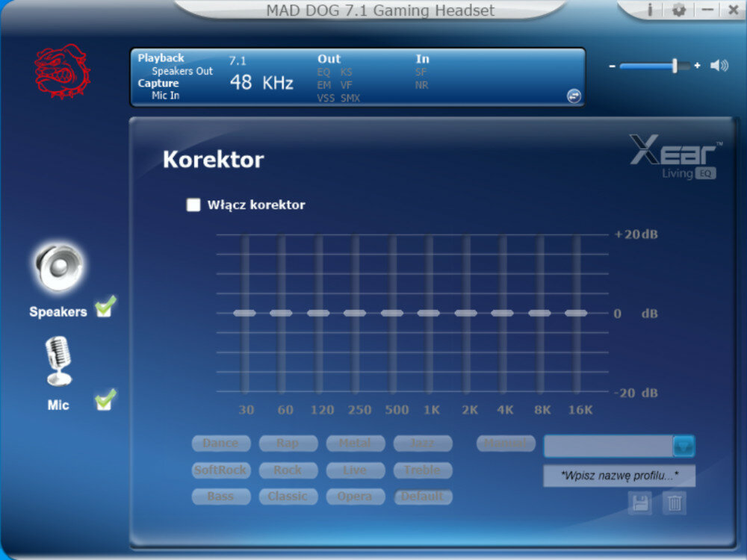
Task: Click the KS output indicator
Action: point(347,72)
